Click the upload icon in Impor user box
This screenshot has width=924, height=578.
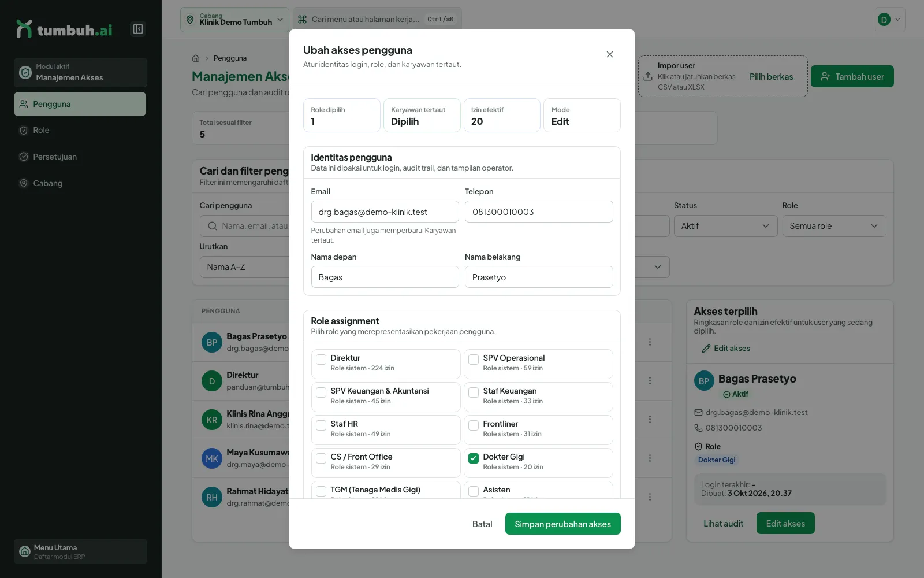(x=648, y=76)
